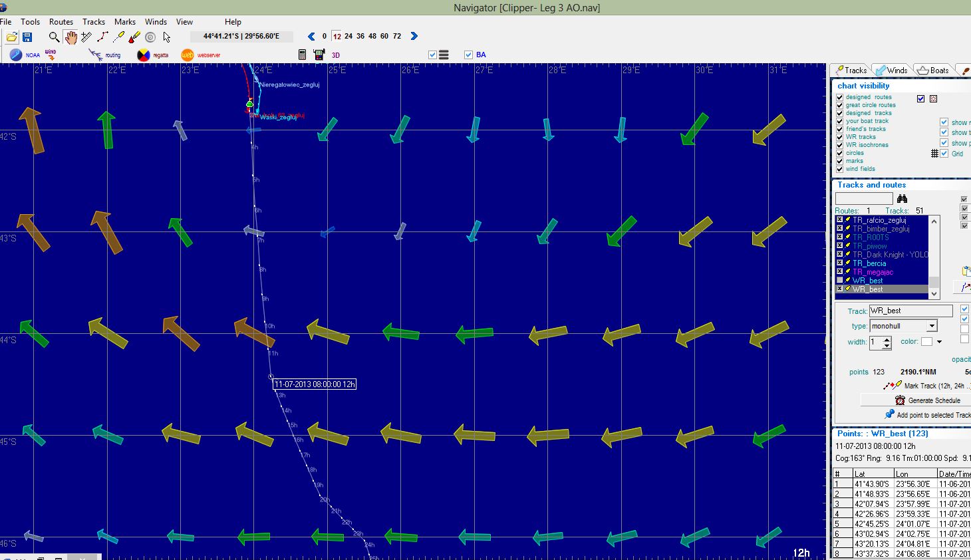Click the green instrument device icon
Image resolution: width=971 pixels, height=560 pixels.
coord(319,55)
